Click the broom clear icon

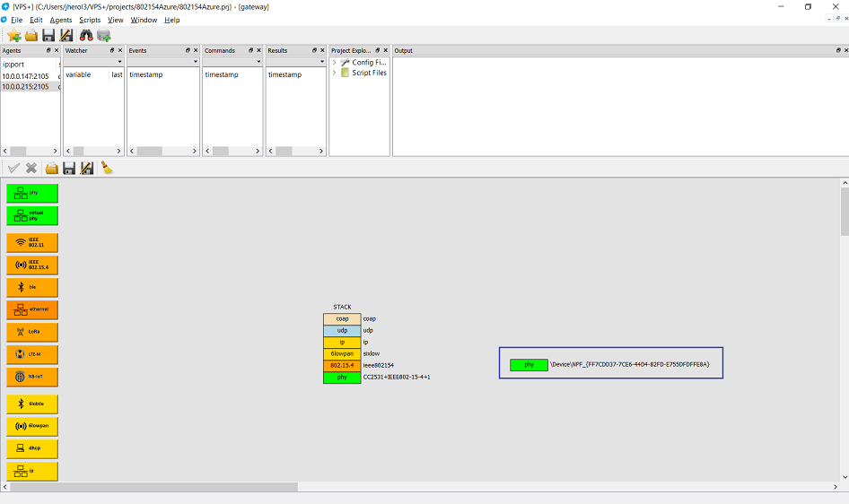click(x=107, y=168)
